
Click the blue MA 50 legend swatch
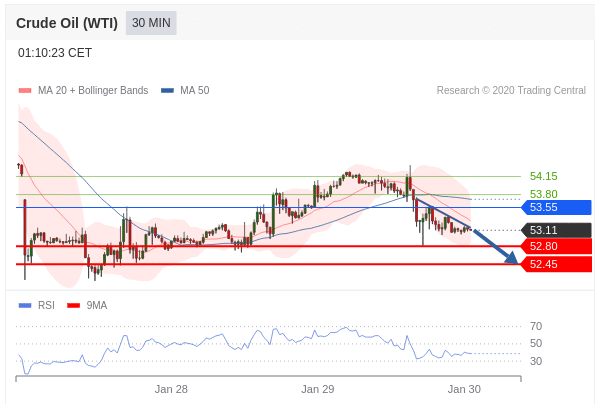[x=167, y=91]
